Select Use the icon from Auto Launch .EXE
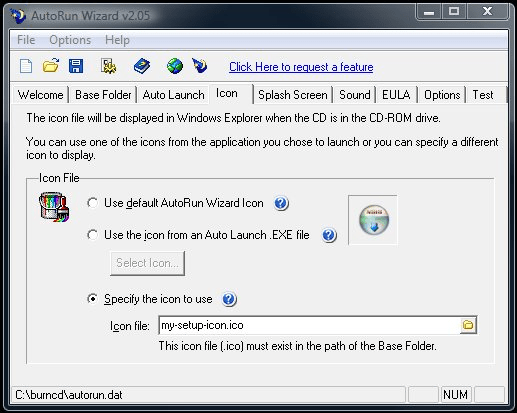 [198, 235]
